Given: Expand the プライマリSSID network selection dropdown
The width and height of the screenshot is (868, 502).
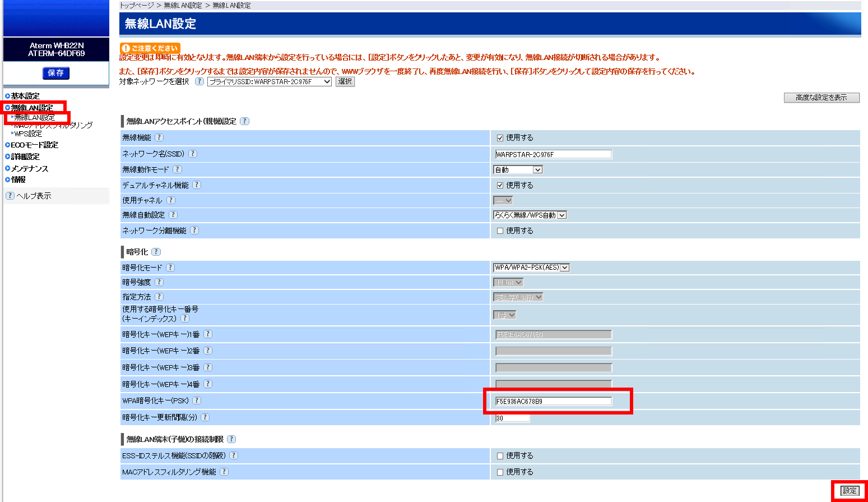Looking at the screenshot, I should coord(270,82).
